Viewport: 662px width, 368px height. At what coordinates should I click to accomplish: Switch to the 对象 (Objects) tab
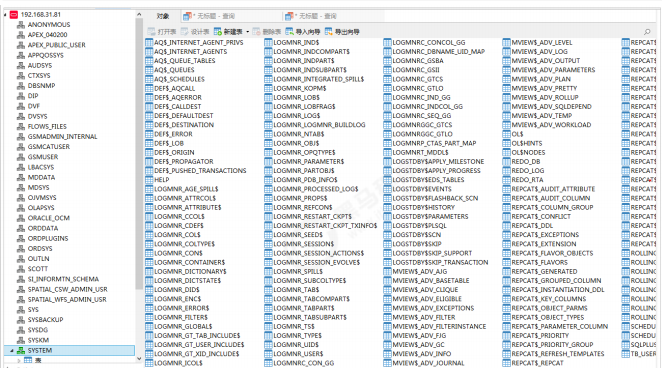point(163,16)
